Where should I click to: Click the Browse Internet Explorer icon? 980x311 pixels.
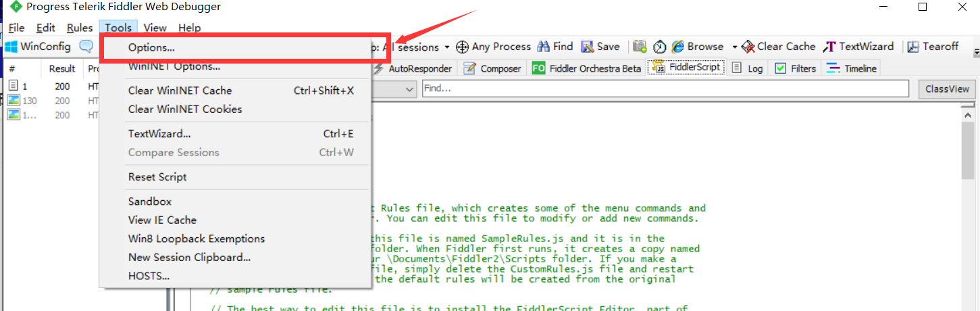[x=678, y=47]
